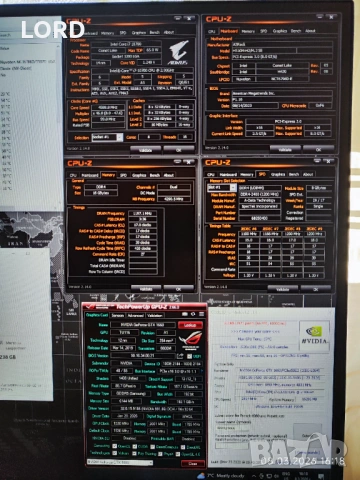The image size is (360, 480).
Task: Click the AORUS logo in CPU-Z CPU window
Action: click(178, 52)
